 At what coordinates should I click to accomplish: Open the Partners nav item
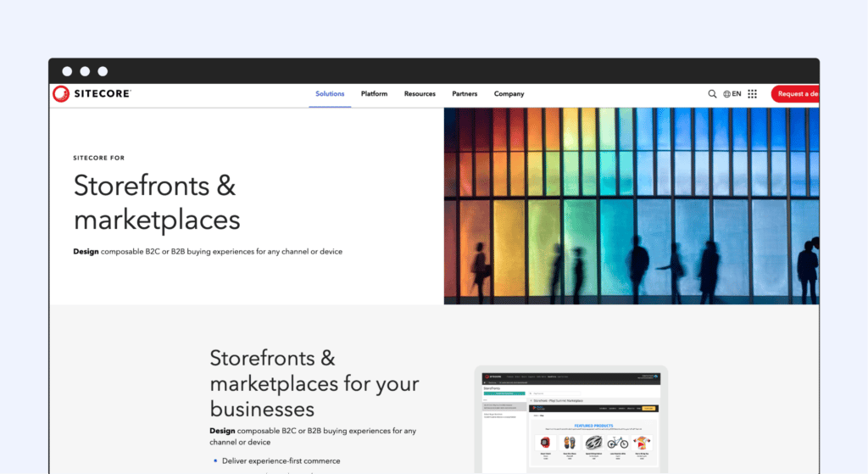[465, 94]
